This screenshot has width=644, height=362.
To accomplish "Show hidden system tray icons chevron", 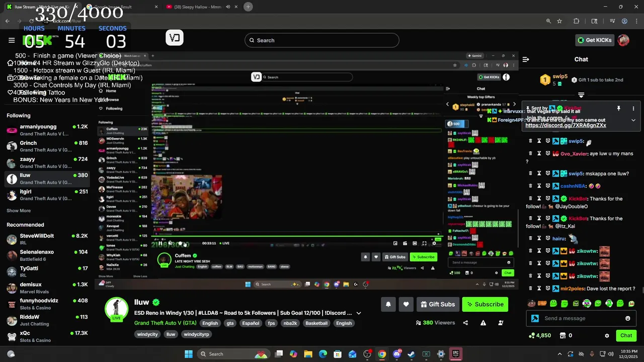I will [559, 354].
